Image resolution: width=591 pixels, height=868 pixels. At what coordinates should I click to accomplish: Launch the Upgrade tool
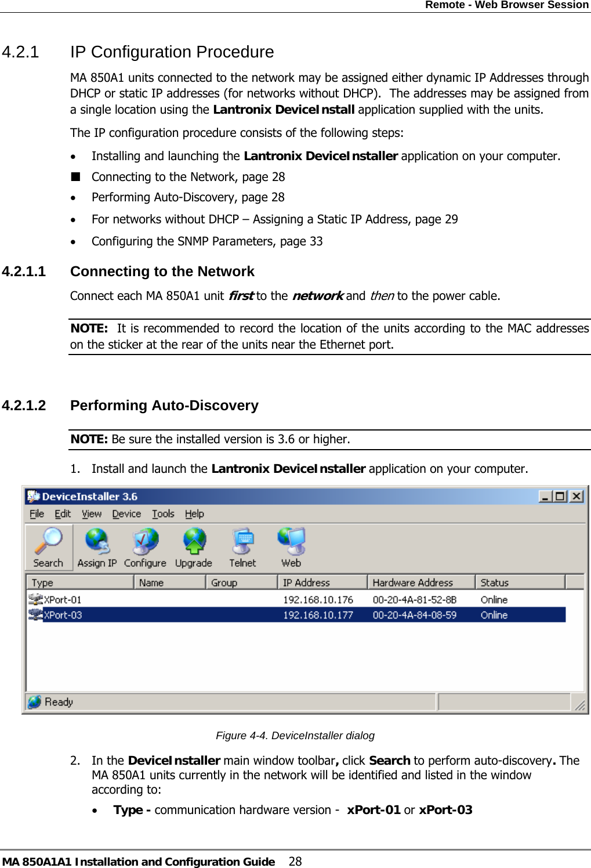pos(194,547)
